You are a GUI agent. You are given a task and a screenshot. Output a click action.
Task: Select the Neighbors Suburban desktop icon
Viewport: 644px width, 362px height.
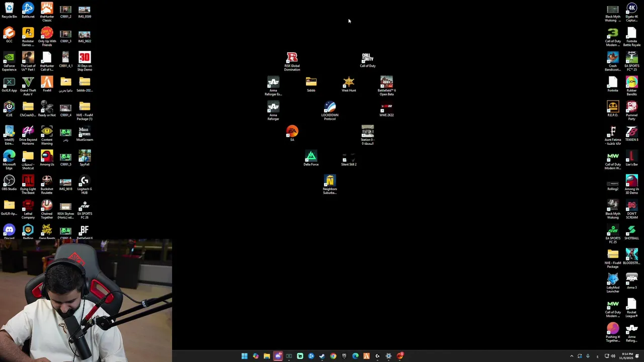[330, 185]
